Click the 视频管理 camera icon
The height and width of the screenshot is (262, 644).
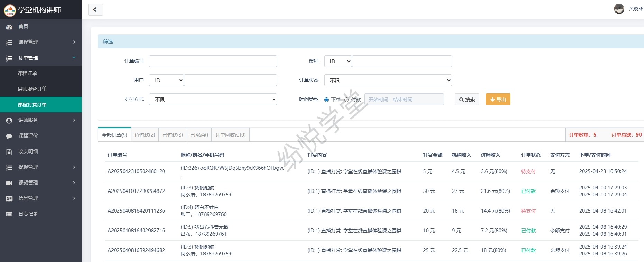9,183
